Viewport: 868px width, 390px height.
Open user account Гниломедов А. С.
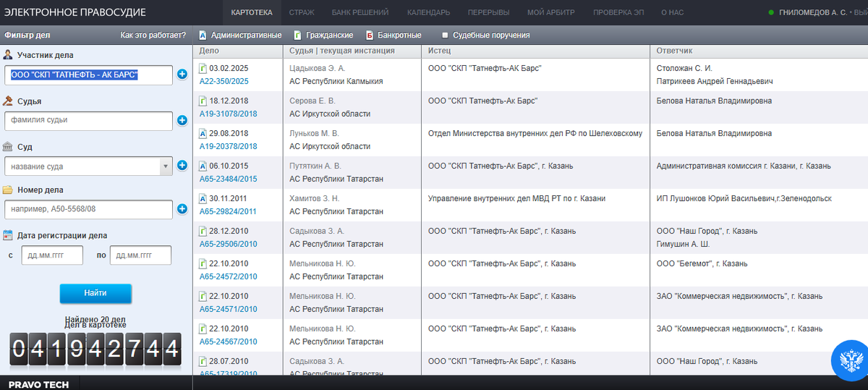pyautogui.click(x=812, y=12)
